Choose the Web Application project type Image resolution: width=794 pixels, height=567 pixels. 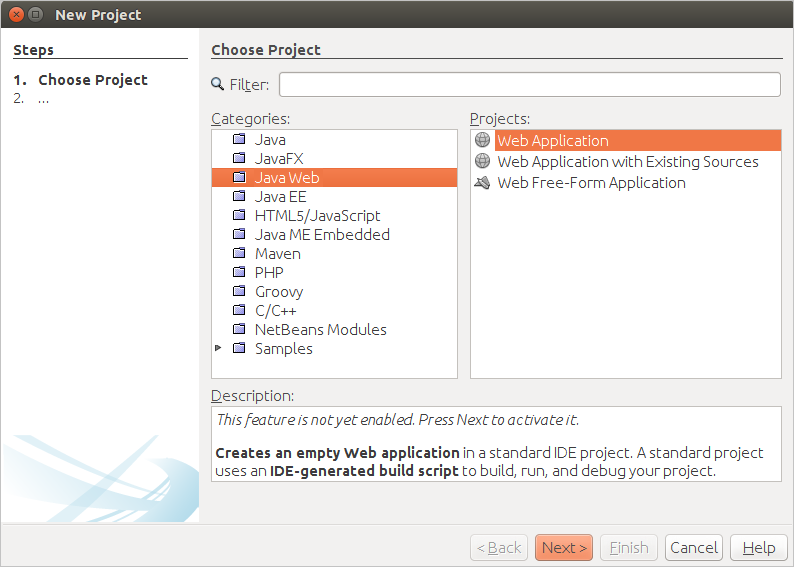tap(638, 140)
